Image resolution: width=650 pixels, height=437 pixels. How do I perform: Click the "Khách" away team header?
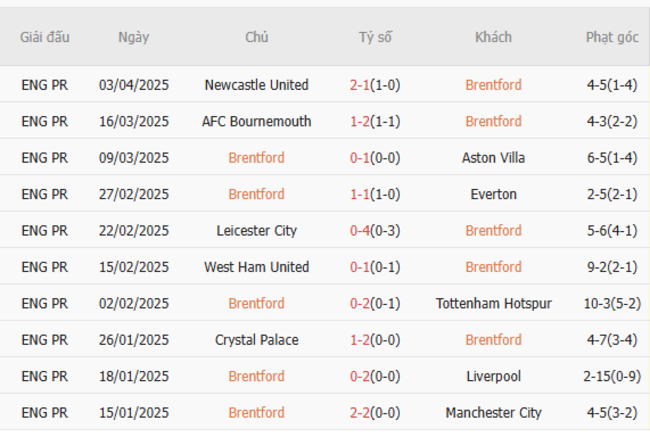pyautogui.click(x=493, y=37)
